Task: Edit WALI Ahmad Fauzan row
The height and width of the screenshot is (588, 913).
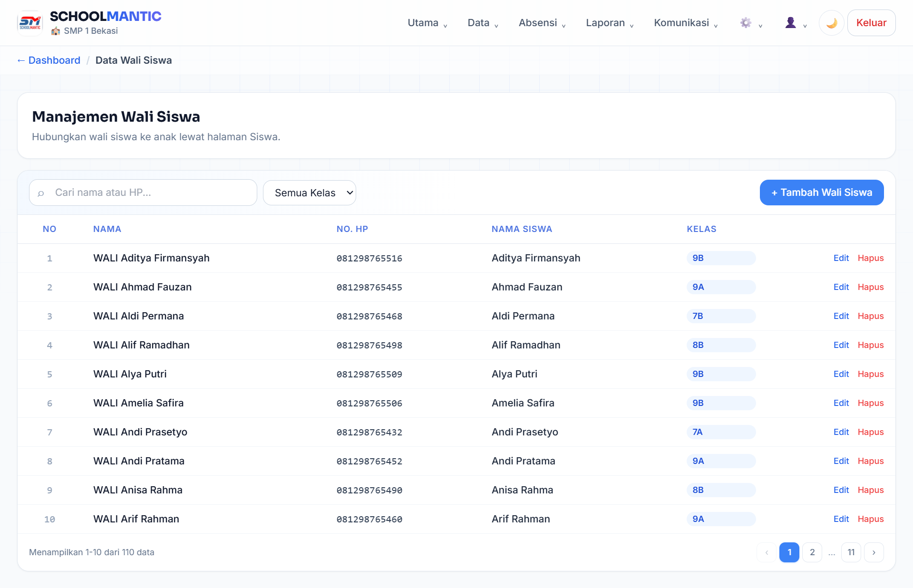Action: [841, 287]
